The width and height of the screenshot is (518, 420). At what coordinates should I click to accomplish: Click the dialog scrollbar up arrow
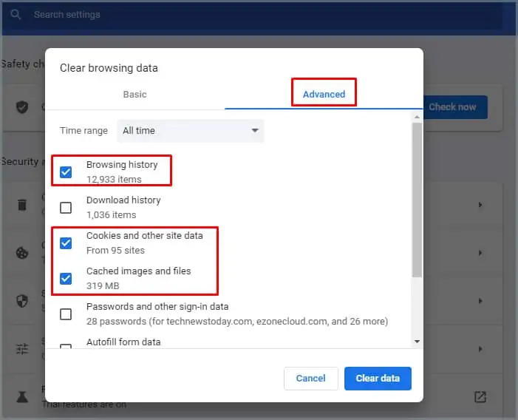[417, 117]
